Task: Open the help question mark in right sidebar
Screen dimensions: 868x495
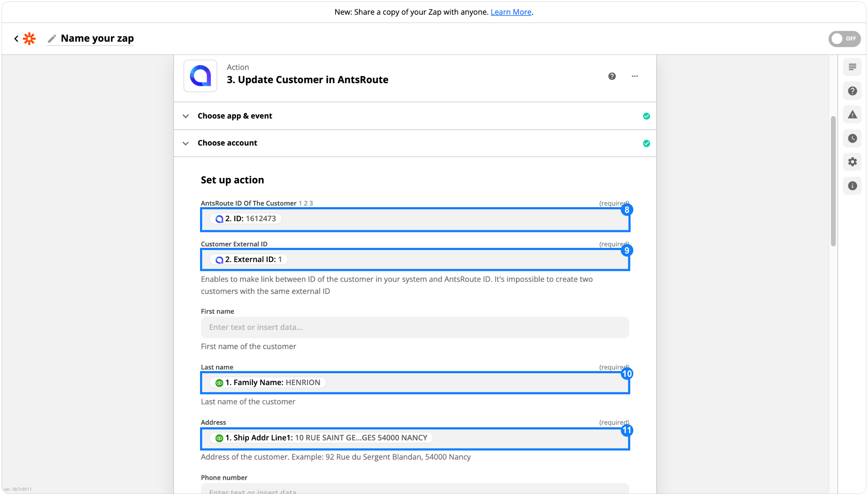Action: tap(852, 91)
